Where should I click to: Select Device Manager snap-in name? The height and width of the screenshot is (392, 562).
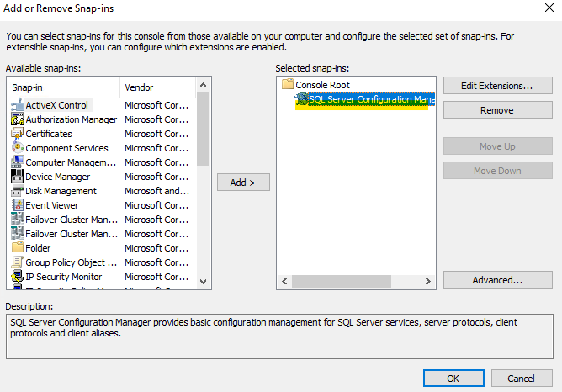click(58, 177)
